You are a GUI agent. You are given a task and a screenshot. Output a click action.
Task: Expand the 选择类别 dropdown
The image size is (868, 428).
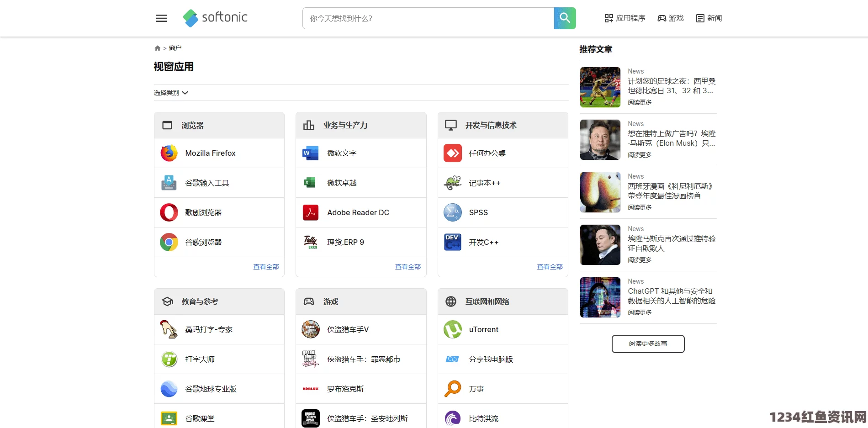[171, 93]
